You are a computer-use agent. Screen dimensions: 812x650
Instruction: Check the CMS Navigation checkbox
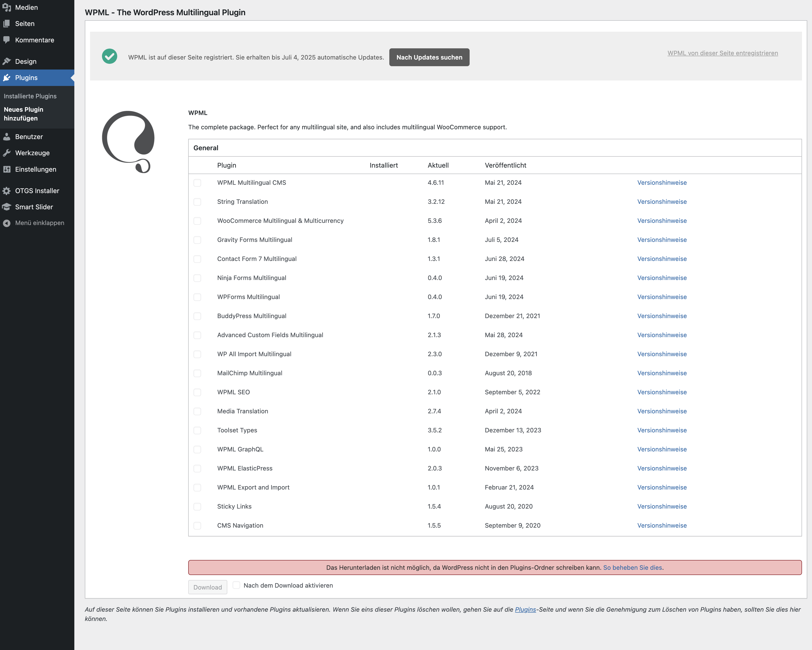tap(197, 526)
